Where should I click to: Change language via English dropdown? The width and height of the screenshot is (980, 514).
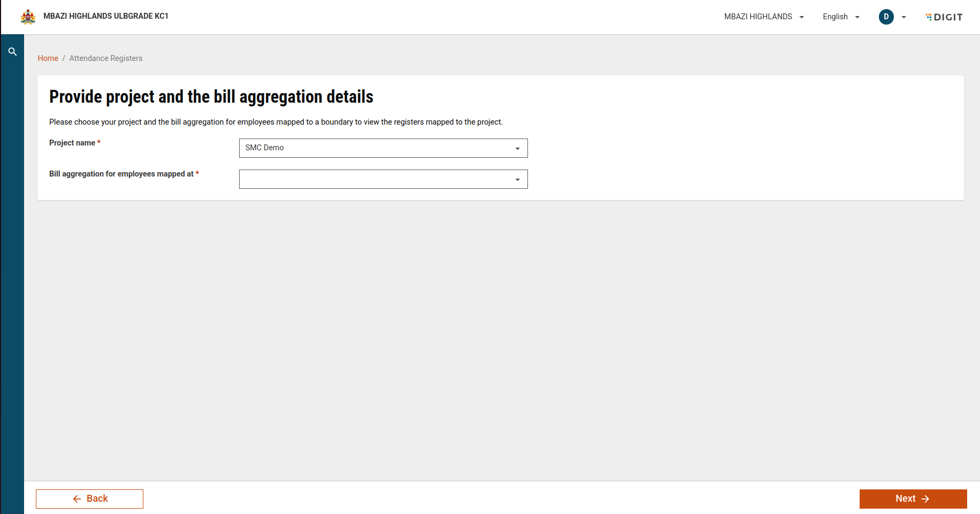pos(841,17)
